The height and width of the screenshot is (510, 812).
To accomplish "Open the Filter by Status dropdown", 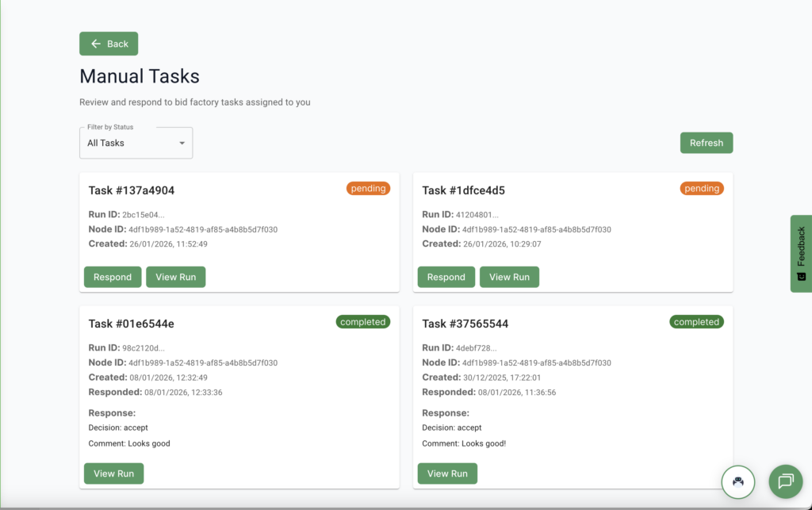I will 136,144.
